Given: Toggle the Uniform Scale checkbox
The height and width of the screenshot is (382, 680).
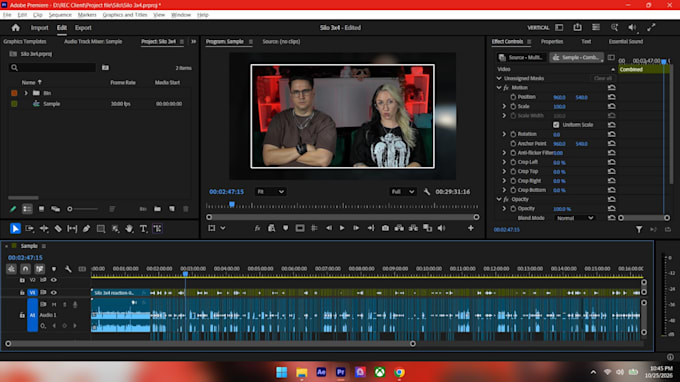Looking at the screenshot, I should [x=556, y=125].
